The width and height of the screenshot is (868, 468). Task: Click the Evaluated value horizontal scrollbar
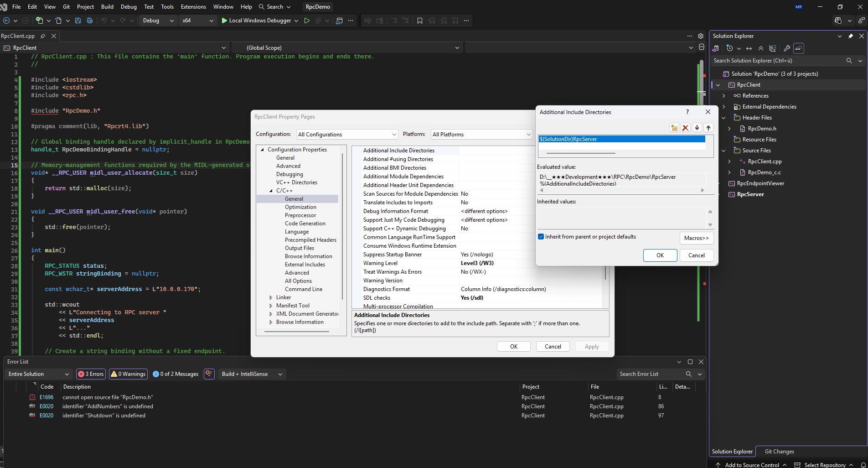click(x=622, y=190)
